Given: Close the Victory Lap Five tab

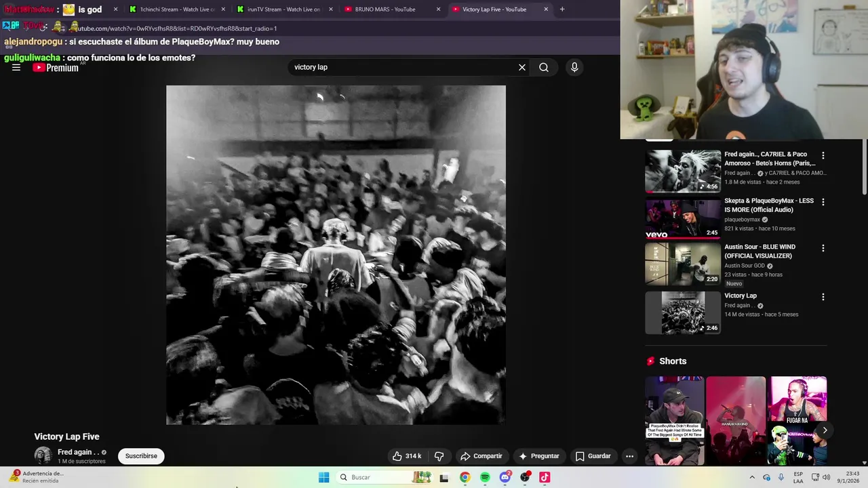Looking at the screenshot, I should tap(546, 9).
